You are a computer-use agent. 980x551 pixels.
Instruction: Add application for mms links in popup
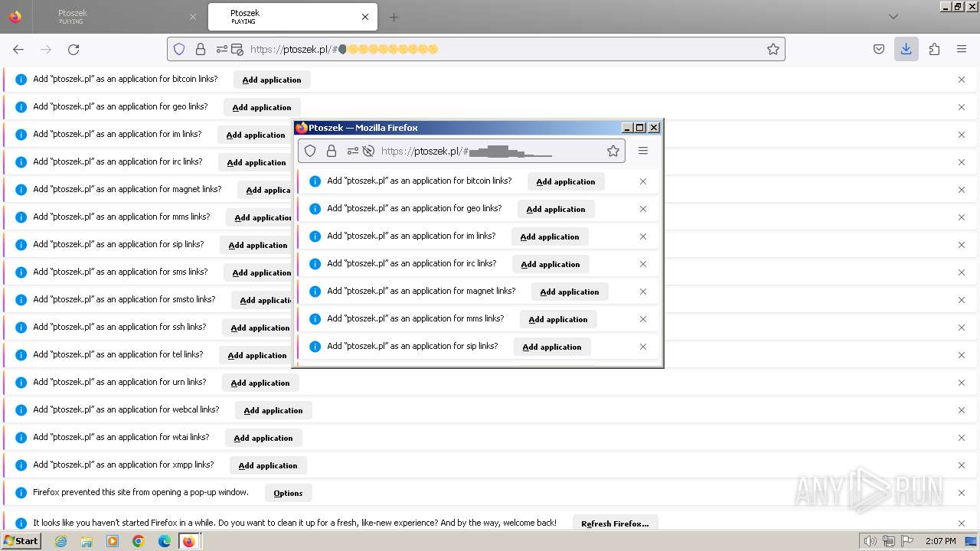click(x=558, y=319)
